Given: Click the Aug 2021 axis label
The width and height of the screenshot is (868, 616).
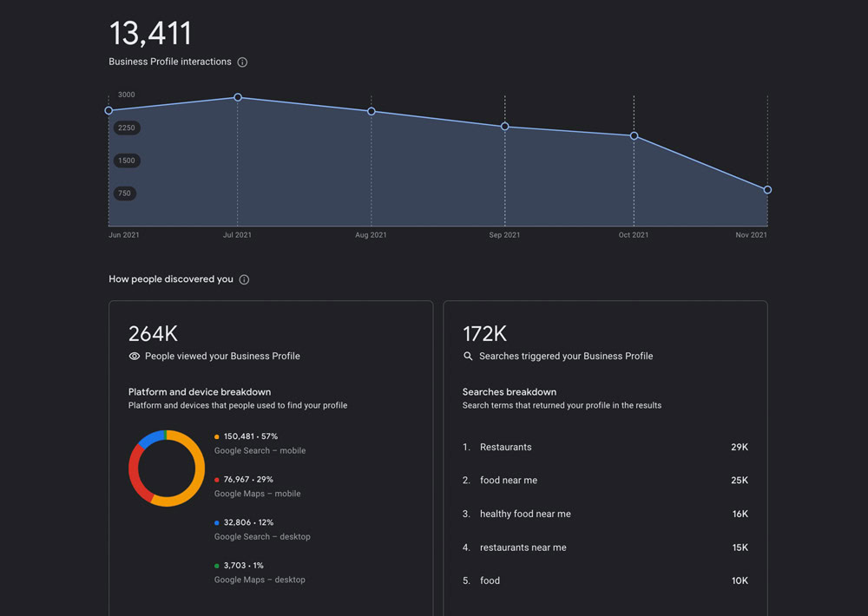Looking at the screenshot, I should [371, 234].
